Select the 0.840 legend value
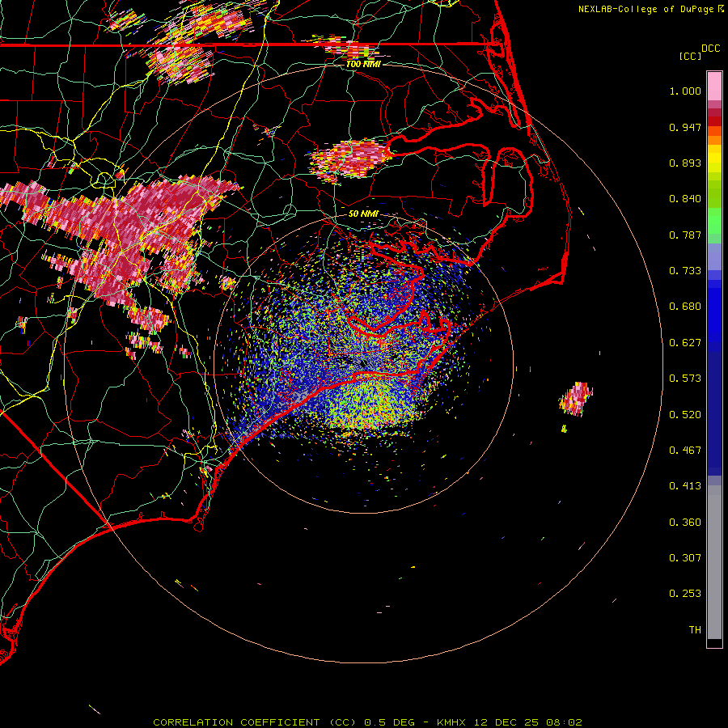Viewport: 728px width, 728px height. pos(685,199)
